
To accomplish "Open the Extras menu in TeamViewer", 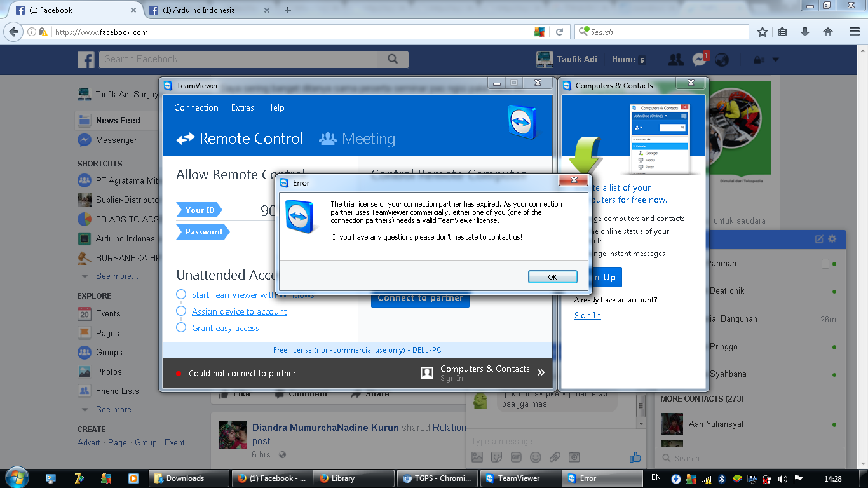I will (x=243, y=108).
